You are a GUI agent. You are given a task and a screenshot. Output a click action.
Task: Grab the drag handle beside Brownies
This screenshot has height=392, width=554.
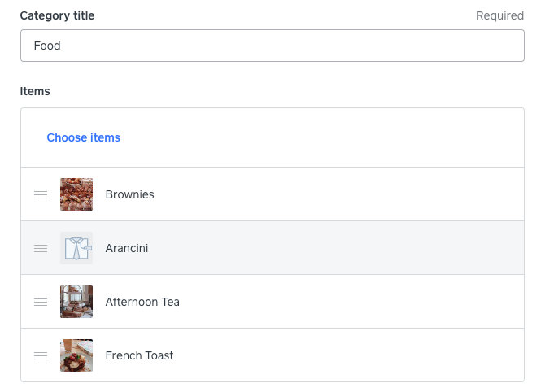pos(41,194)
